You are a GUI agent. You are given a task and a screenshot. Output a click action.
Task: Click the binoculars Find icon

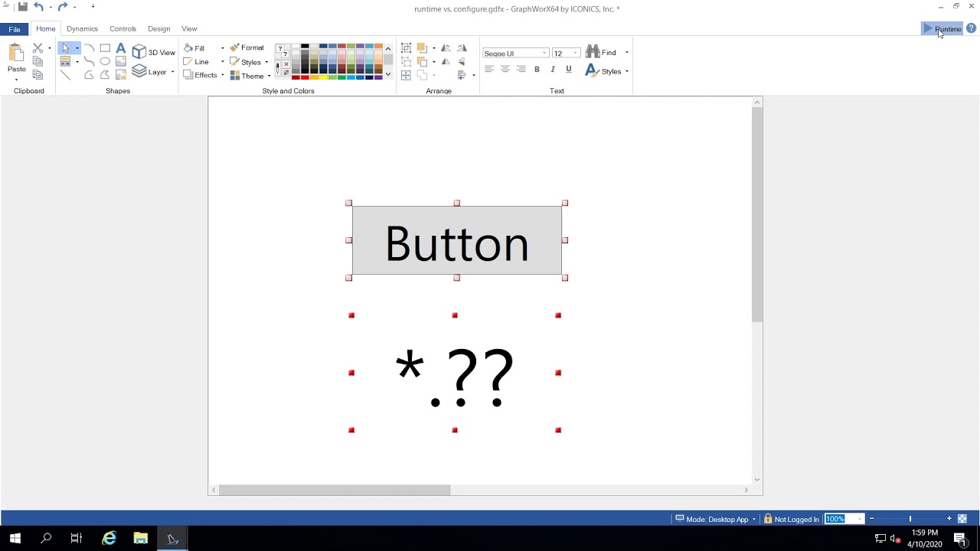593,52
